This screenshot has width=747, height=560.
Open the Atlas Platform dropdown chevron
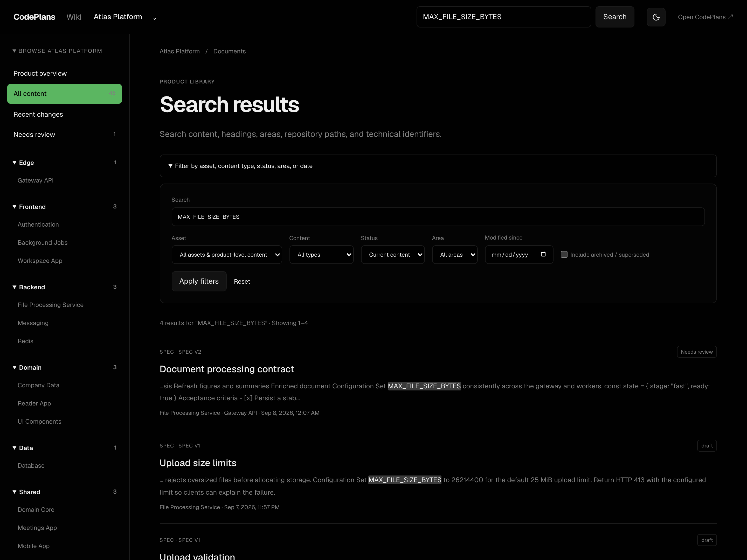tap(155, 19)
